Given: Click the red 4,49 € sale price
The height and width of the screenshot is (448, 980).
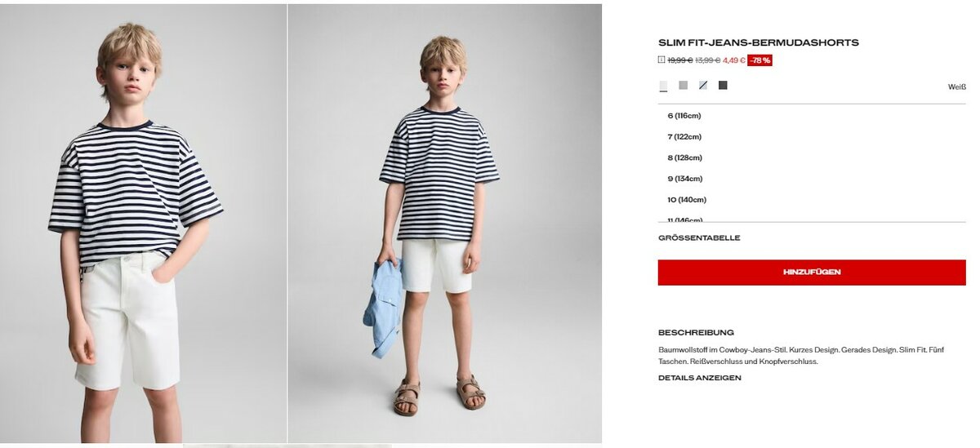Looking at the screenshot, I should (734, 60).
